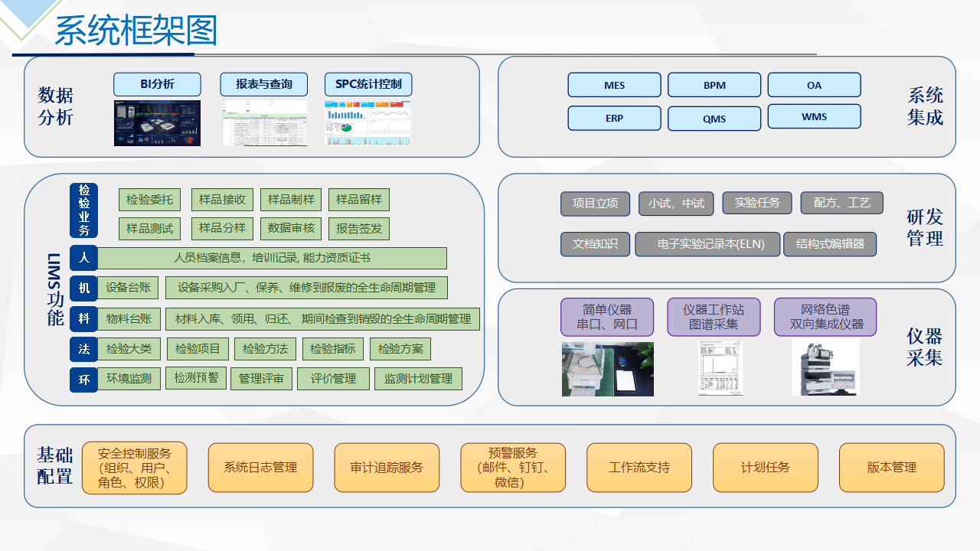
Task: Click the 报表与查询 module
Action: point(264,84)
